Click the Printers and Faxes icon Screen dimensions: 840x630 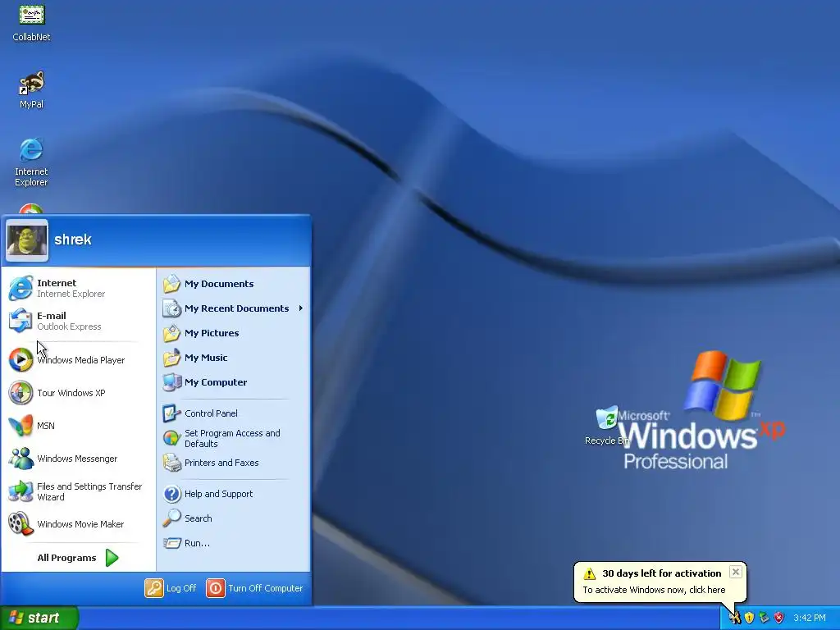pos(172,463)
